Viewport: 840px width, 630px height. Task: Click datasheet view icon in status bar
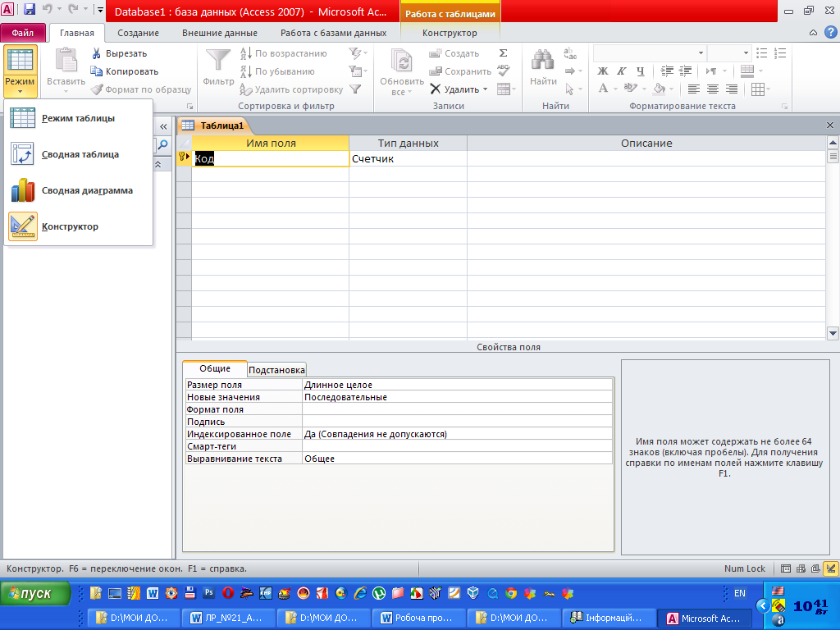785,569
